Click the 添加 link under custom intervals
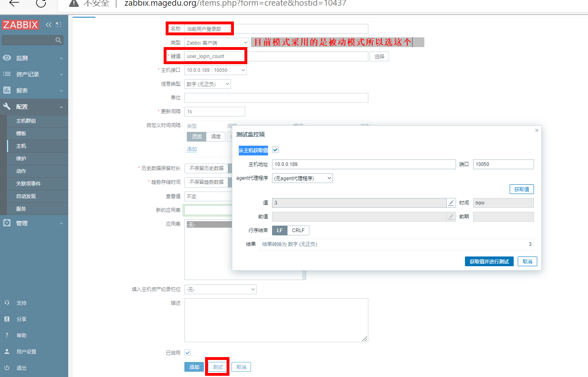Viewport: 588px width, 377px height. 192,149
